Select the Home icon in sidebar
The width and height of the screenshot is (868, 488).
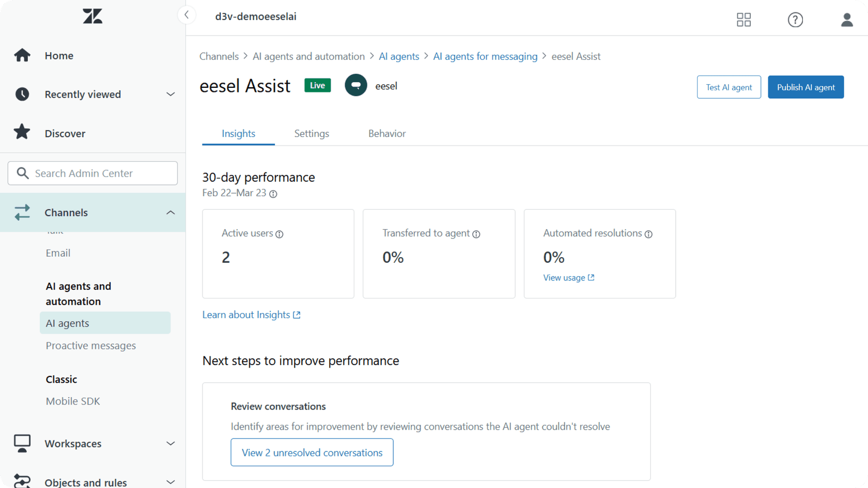[22, 55]
